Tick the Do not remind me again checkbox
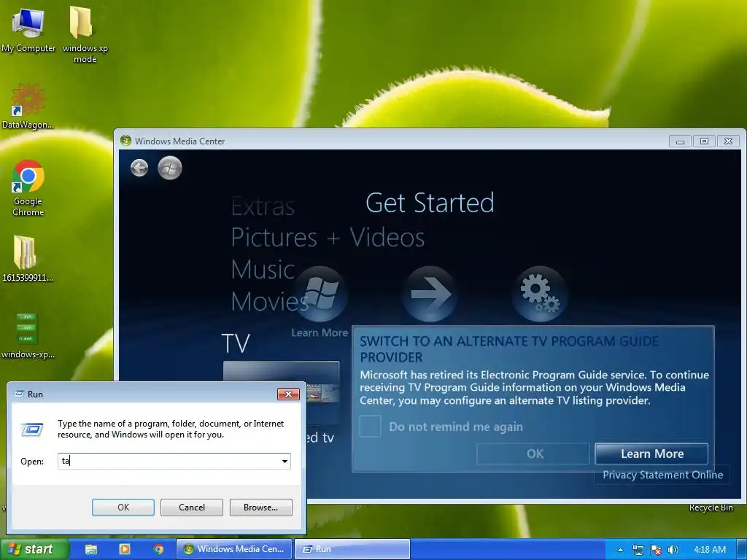Image resolution: width=747 pixels, height=560 pixels. pyautogui.click(x=370, y=426)
